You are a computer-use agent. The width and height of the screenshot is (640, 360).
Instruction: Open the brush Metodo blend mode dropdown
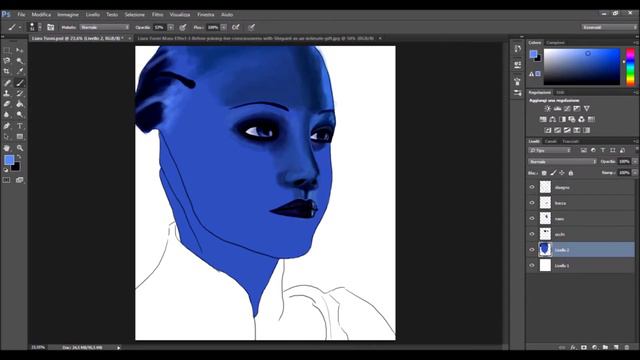click(104, 27)
